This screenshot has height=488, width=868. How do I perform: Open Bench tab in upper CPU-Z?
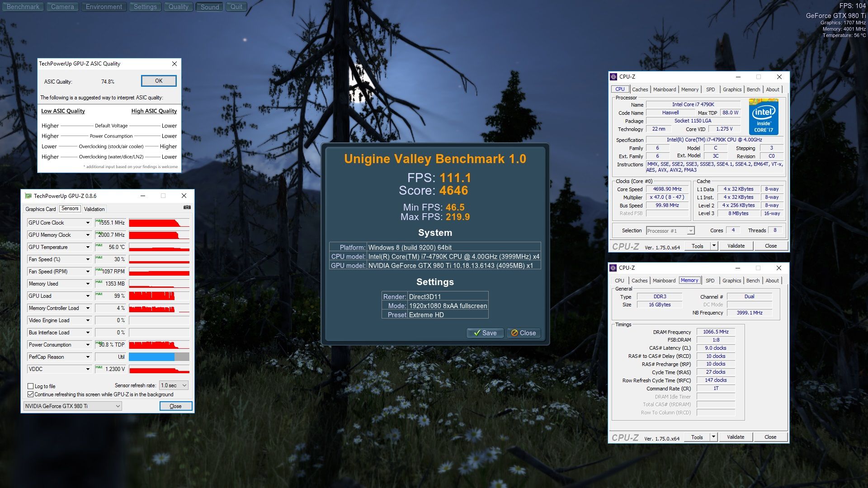tap(753, 89)
